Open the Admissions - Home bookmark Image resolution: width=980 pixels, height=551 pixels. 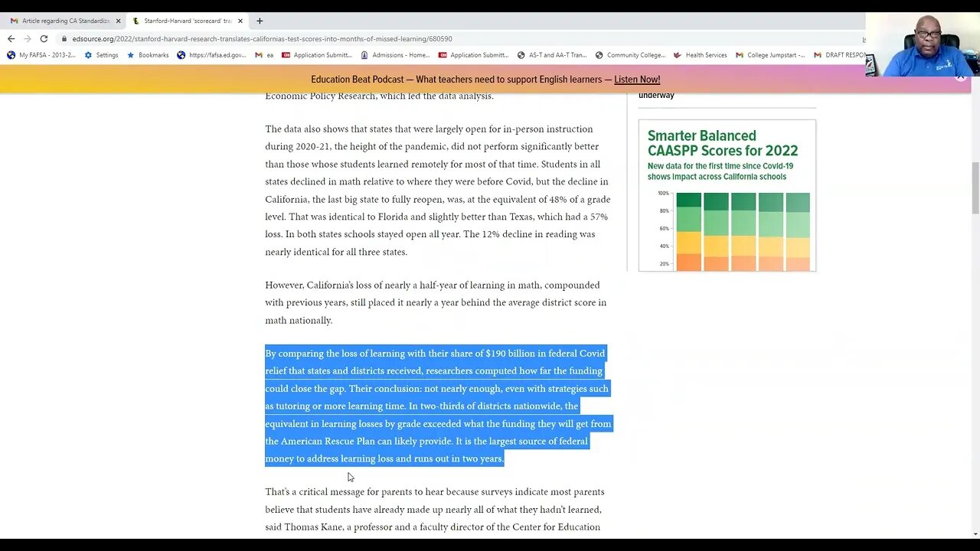395,55
